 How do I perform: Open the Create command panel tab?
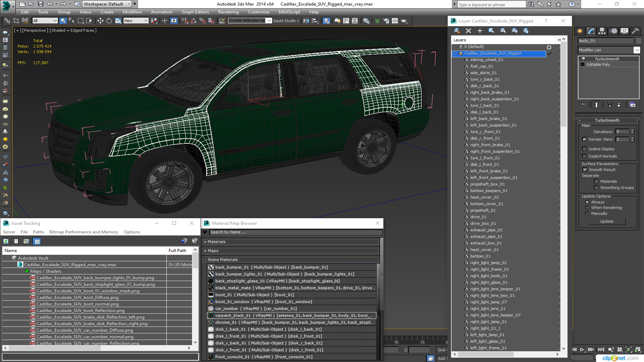580,31
